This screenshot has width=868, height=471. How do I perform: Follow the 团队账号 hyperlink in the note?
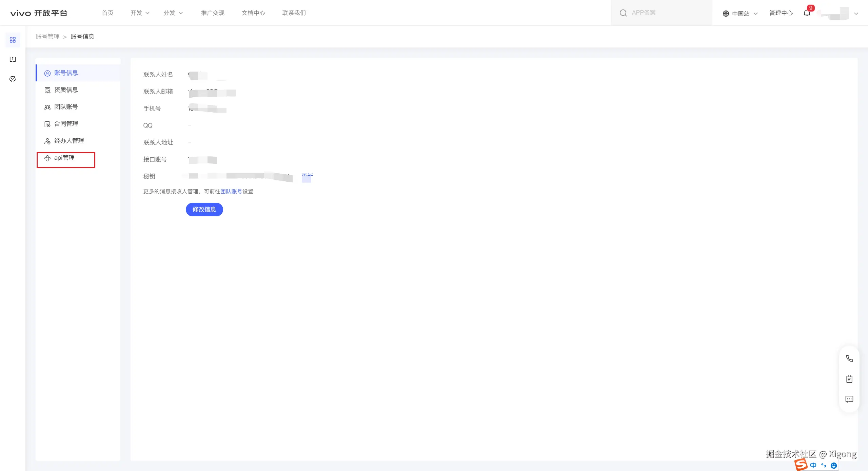click(x=231, y=191)
